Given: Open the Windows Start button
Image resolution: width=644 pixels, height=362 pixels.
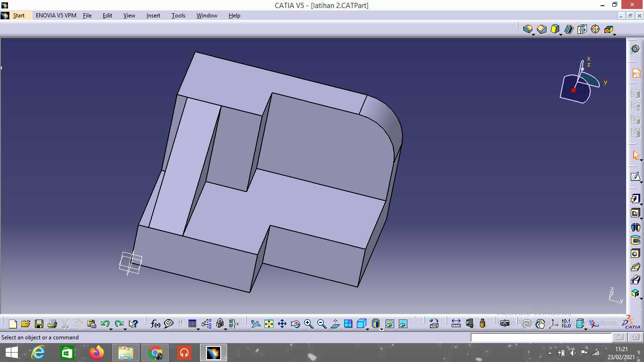Looking at the screenshot, I should pyautogui.click(x=12, y=353).
